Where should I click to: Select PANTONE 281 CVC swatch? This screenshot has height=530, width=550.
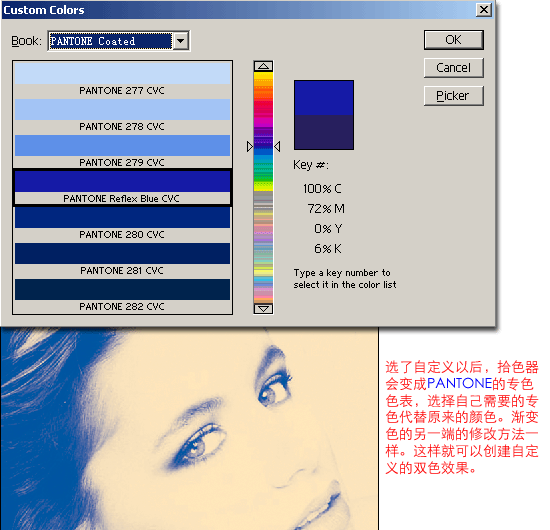[122, 260]
